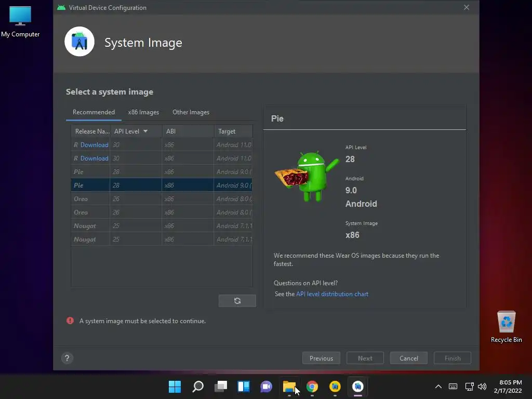Switch to Google Chrome in taskbar
This screenshot has width=532, height=399.
coord(312,387)
